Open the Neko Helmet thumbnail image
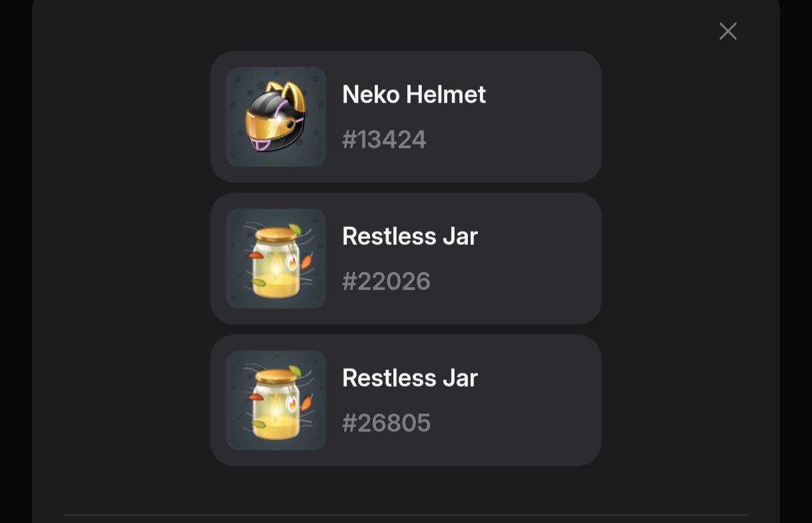 pyautogui.click(x=276, y=117)
